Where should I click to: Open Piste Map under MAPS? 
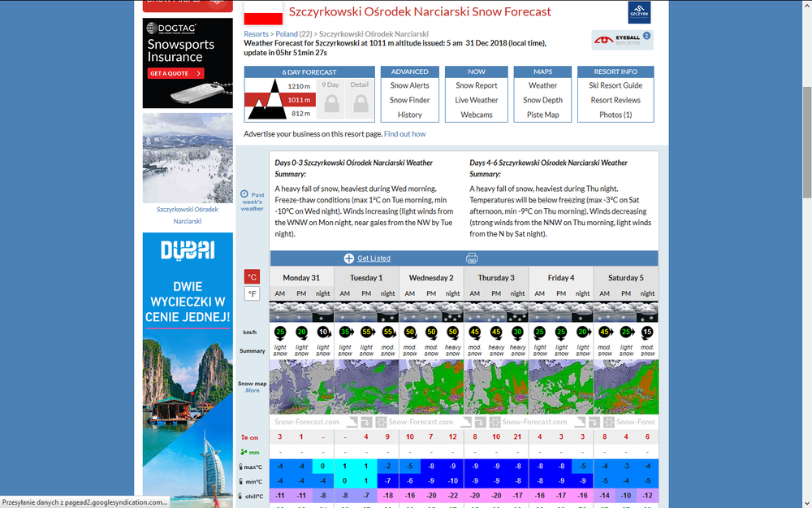(542, 115)
